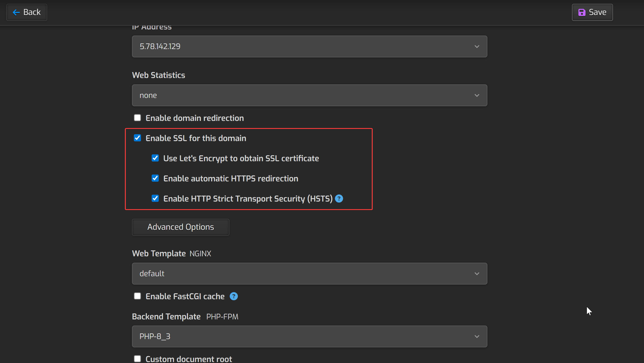The image size is (644, 363).
Task: Click the Web Template dropdown chevron
Action: tap(477, 274)
